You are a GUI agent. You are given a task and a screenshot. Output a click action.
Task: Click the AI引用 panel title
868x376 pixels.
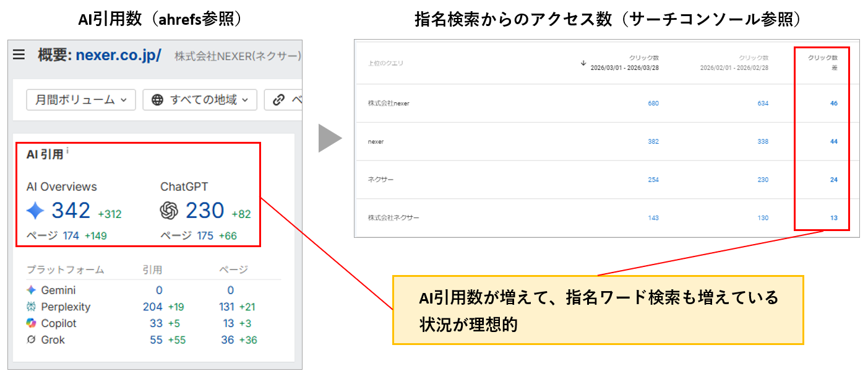pyautogui.click(x=45, y=154)
